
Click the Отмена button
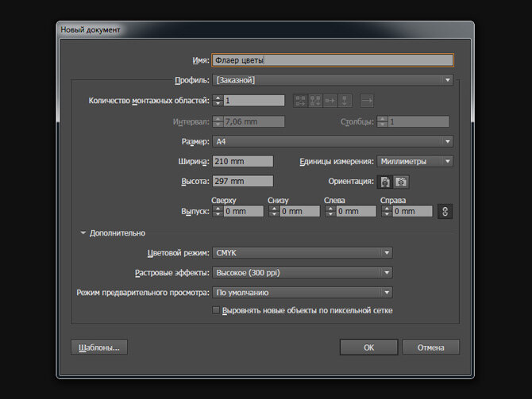431,347
